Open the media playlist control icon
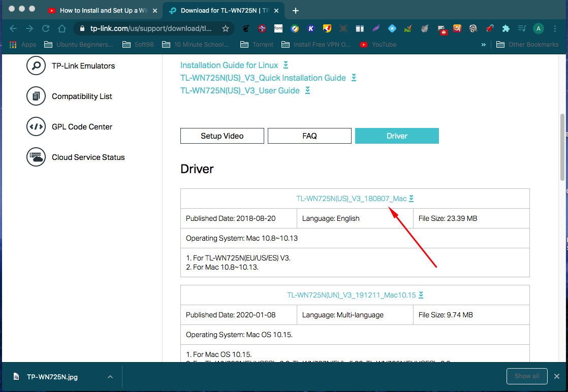Viewport: 568px width, 392px height. coord(522,28)
